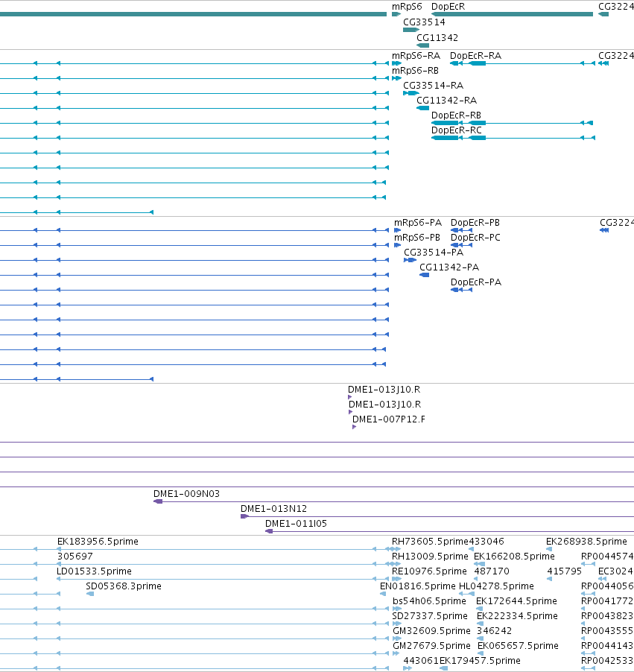Open EST EK065657.5prime label
The width and height of the screenshot is (634, 672).
point(518,646)
